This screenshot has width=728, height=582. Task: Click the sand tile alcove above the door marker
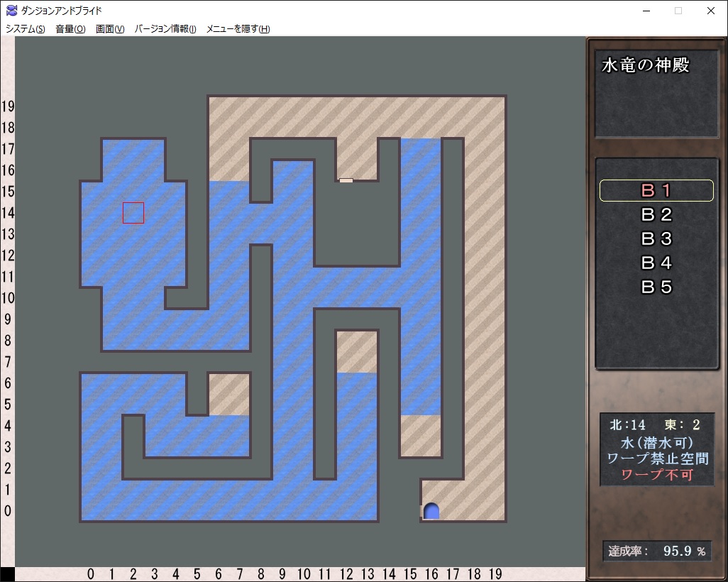pos(357,159)
